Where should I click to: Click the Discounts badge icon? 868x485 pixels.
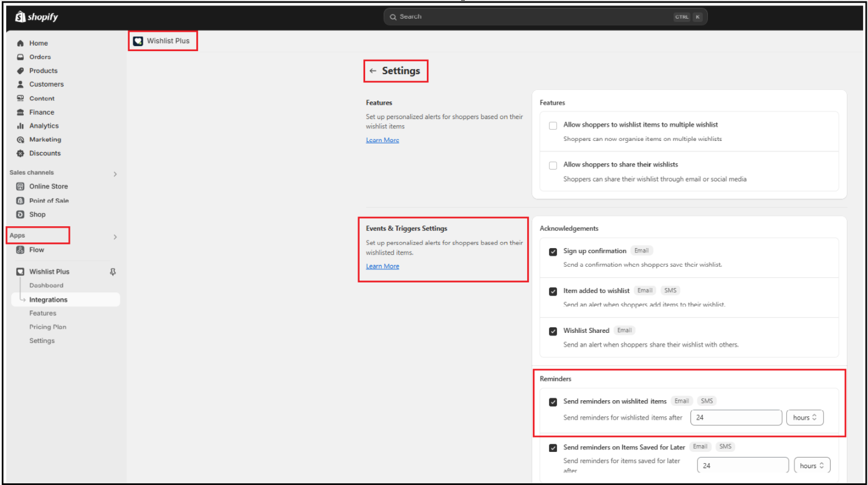pos(21,153)
